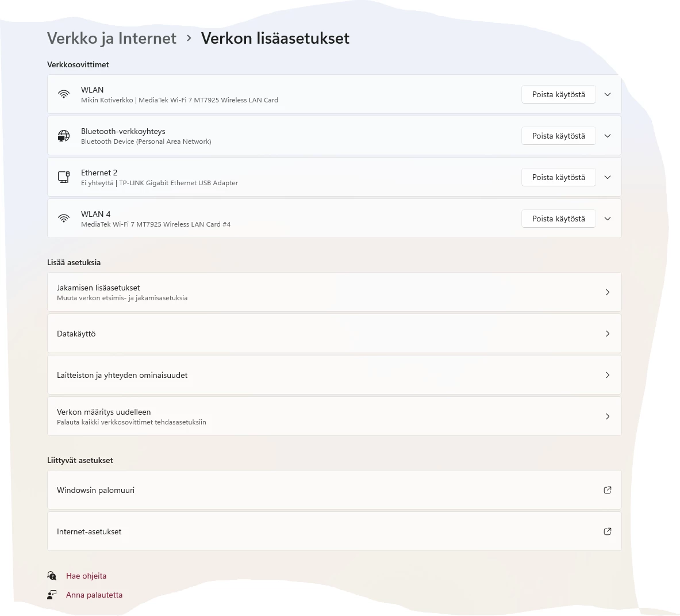Screen dimensions: 680x616
Task: Open the Datakäyttö page
Action: pos(334,334)
